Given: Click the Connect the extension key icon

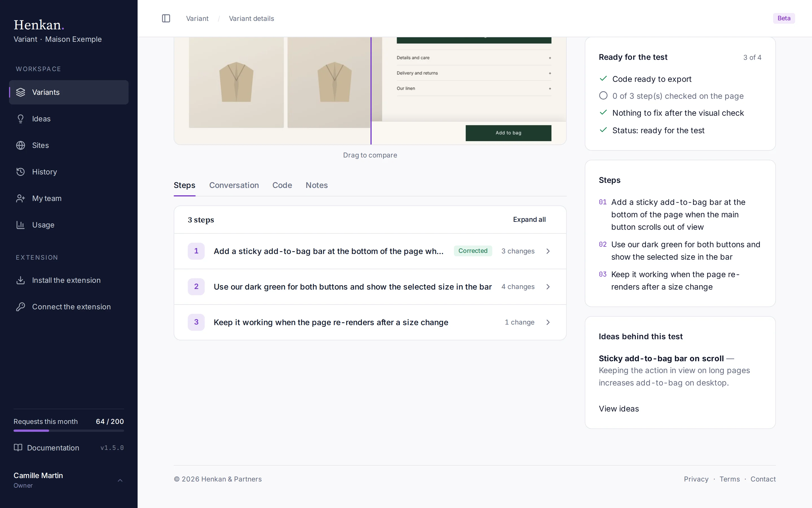Looking at the screenshot, I should [x=21, y=307].
